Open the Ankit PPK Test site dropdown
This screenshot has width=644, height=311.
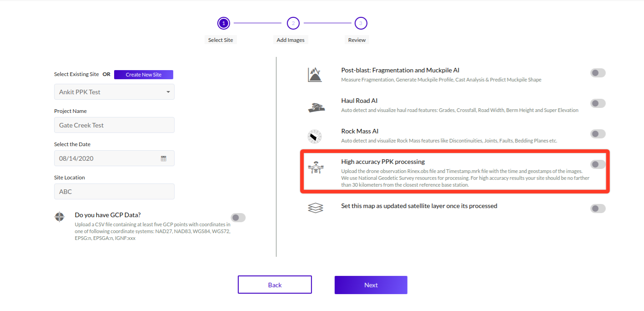tap(114, 92)
